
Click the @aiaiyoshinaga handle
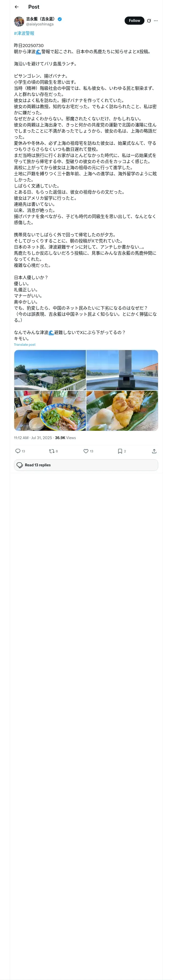[x=40, y=24]
